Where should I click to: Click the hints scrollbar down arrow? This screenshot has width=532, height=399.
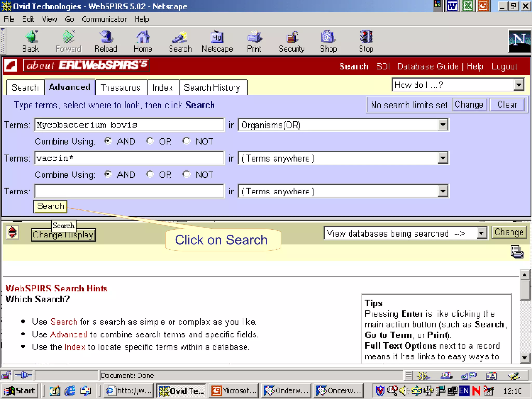pos(525,358)
